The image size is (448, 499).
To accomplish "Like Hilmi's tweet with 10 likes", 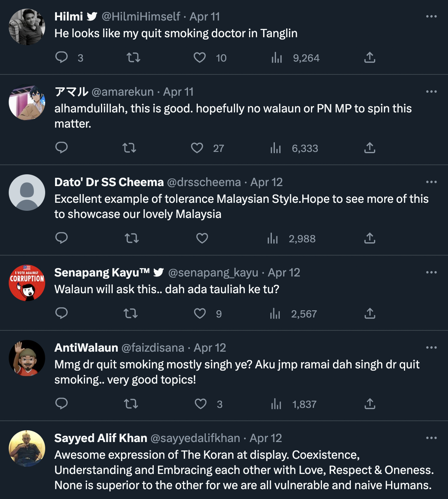I will (200, 57).
